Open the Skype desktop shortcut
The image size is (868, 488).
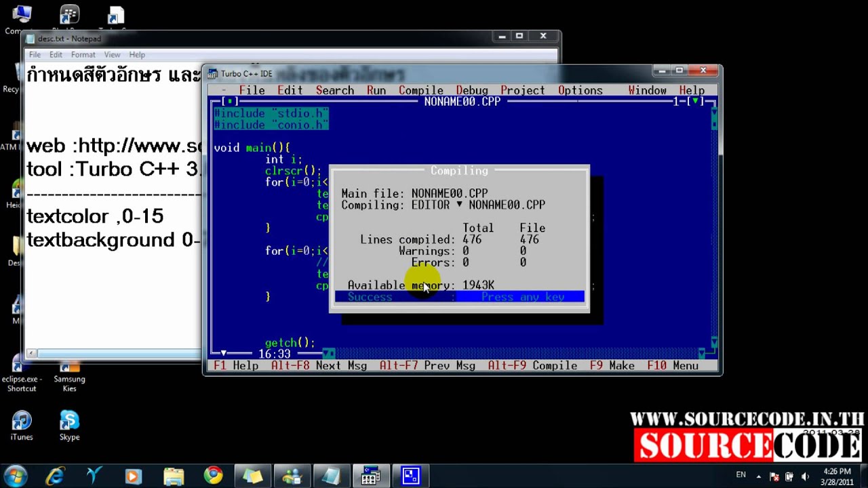click(x=69, y=426)
